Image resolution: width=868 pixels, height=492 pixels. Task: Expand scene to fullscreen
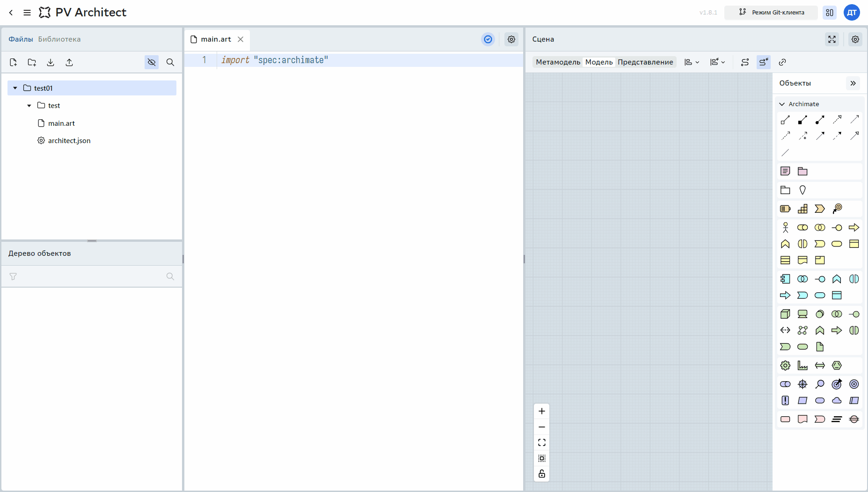click(832, 39)
